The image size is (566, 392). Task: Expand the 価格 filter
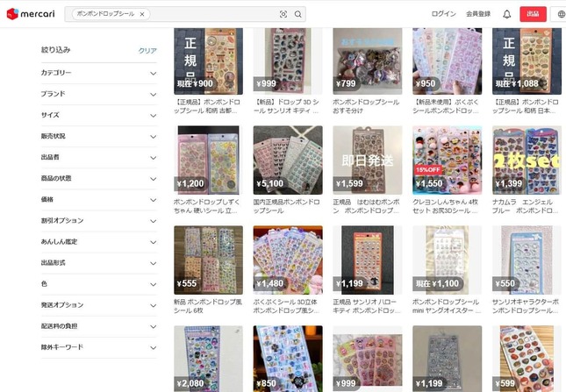(98, 200)
